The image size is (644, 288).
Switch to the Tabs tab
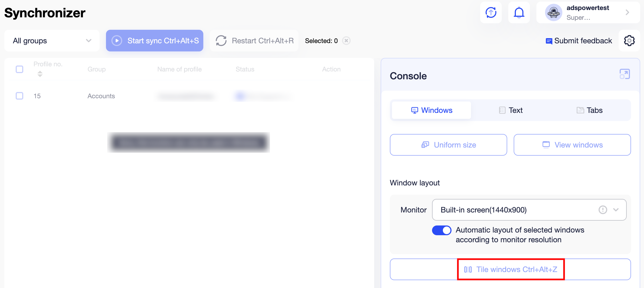click(590, 110)
